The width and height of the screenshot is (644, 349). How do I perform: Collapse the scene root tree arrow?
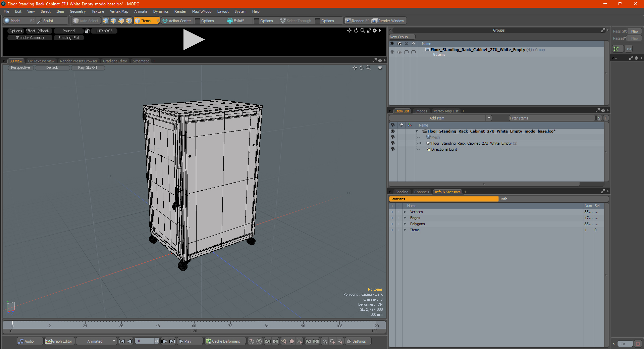click(x=417, y=131)
